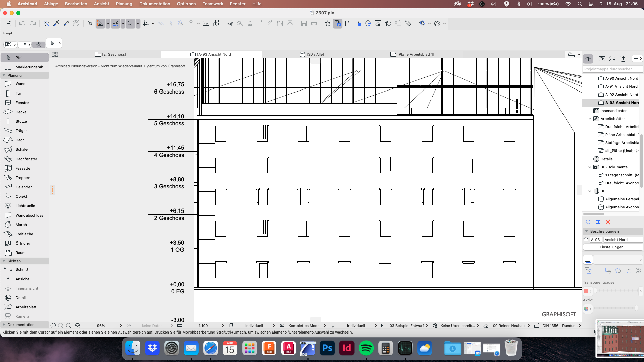Toggle the guide lines toolbar button
Screen dimensions: 644x362
pos(100,23)
